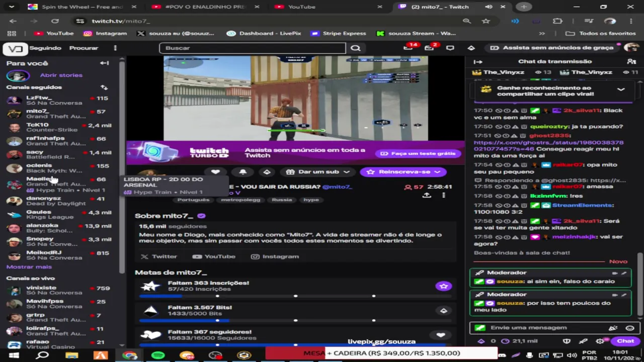Sort followed channels with arrows icon
The image size is (644, 362).
tap(104, 87)
